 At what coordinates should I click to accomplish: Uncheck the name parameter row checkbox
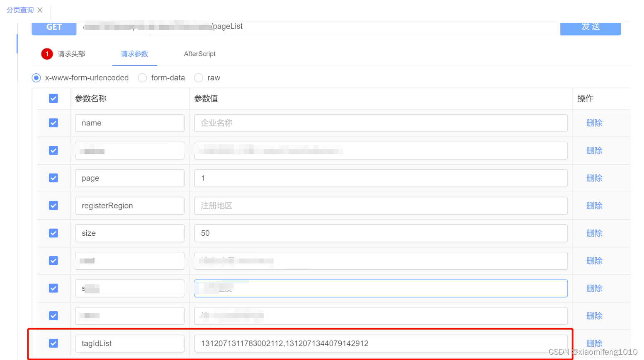tap(53, 123)
